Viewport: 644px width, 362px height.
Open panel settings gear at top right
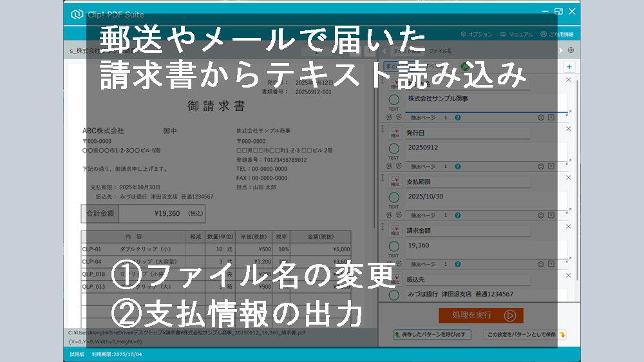point(571,50)
